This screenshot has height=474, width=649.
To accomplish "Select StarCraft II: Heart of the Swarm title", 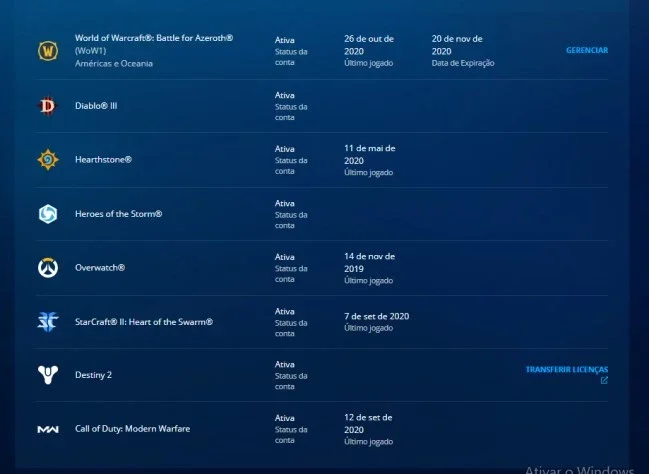I will (x=144, y=322).
